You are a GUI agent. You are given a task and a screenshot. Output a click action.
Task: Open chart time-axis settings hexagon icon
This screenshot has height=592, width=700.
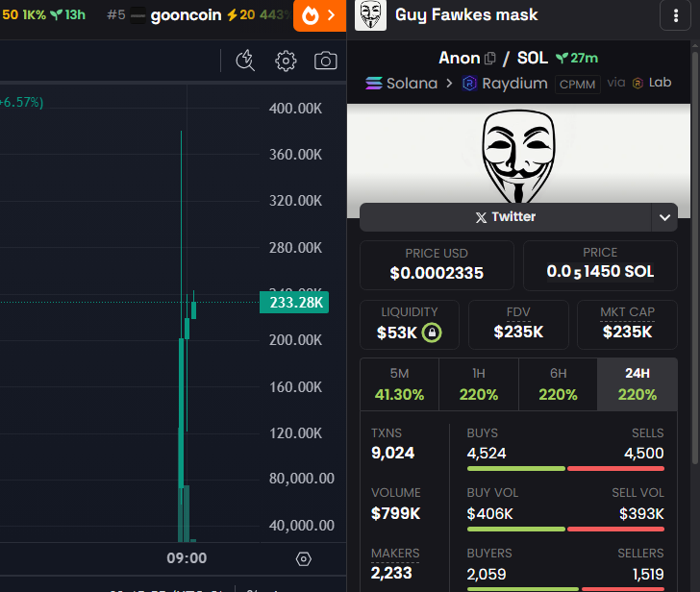point(304,558)
